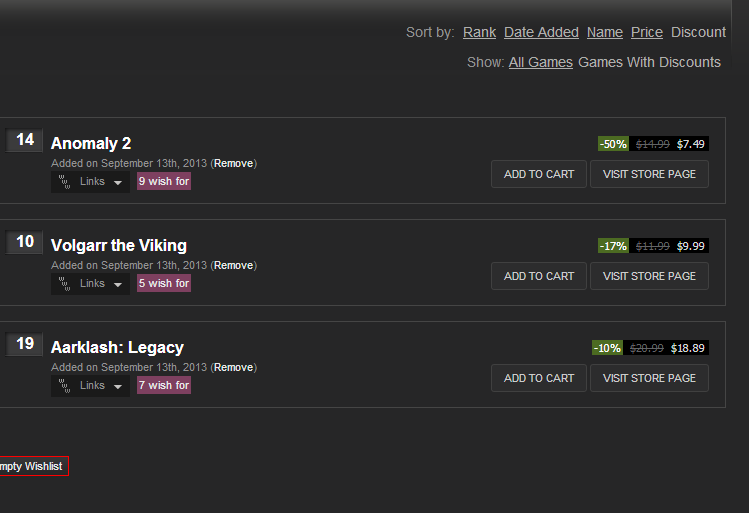
Task: Sort wishlist by Rank
Action: 479,32
